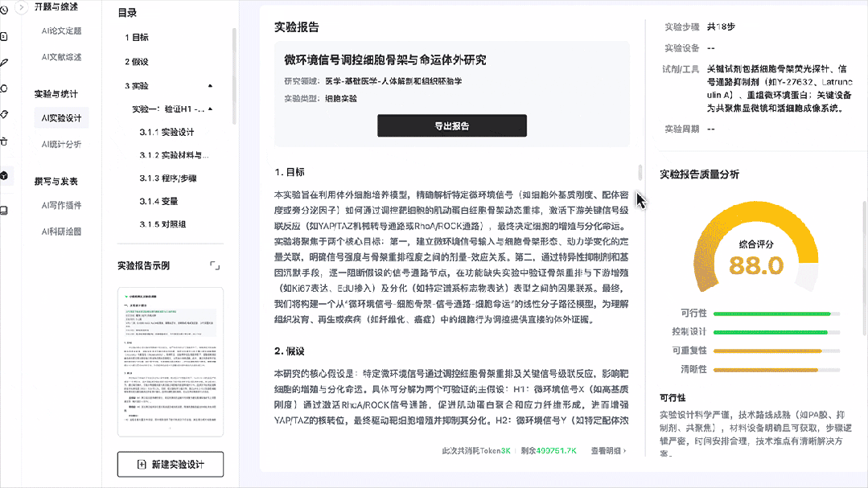Open the document icon in left rail

click(4, 36)
